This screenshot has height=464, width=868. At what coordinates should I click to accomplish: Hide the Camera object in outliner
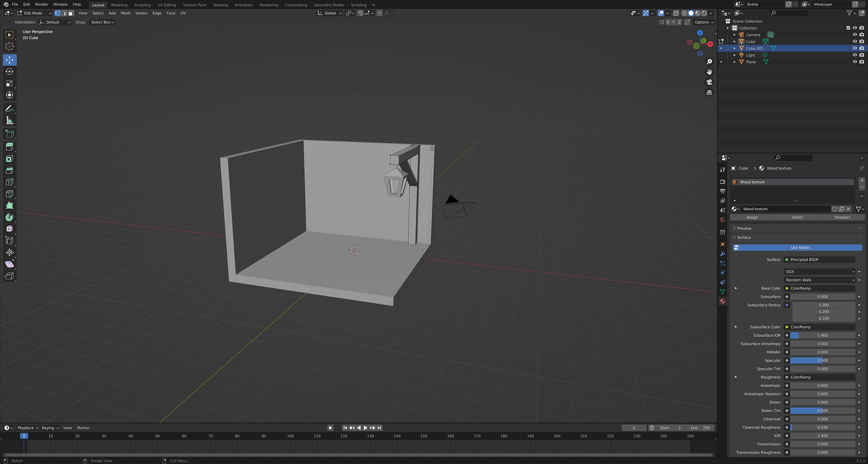[x=854, y=35]
